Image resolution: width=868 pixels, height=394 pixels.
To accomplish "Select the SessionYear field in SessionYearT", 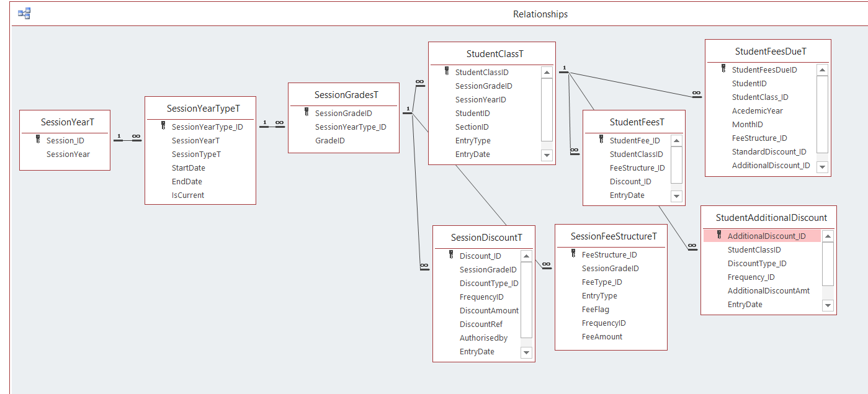I will coord(68,154).
